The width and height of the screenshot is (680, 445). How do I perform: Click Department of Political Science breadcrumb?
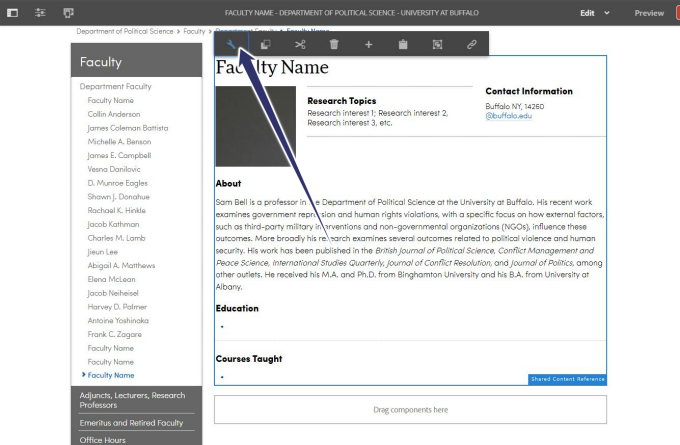[125, 32]
